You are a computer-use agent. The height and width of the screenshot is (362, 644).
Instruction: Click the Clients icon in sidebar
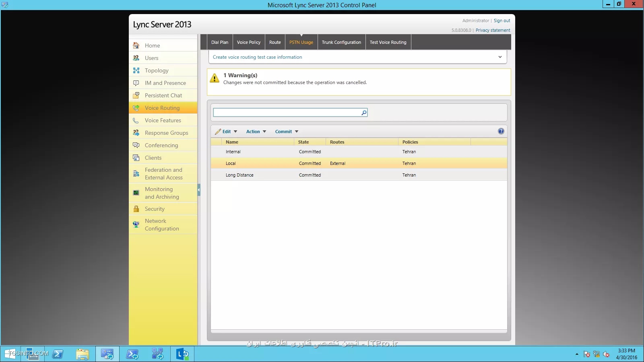[136, 158]
